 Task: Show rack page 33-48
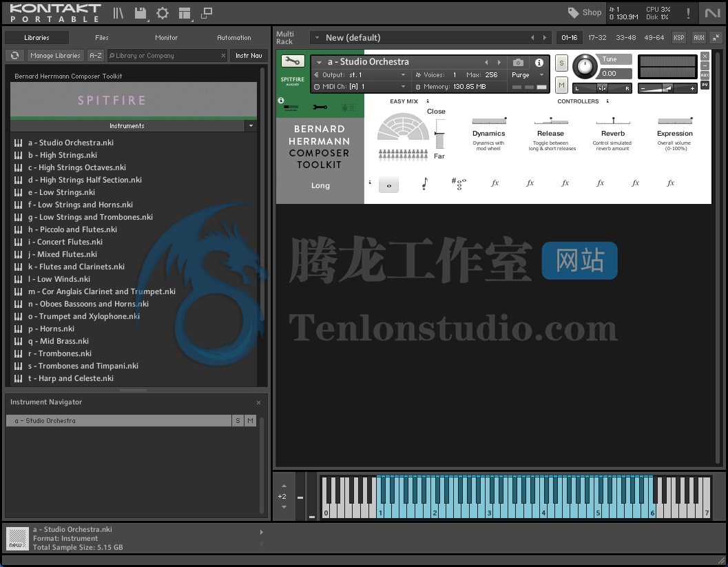pos(626,38)
